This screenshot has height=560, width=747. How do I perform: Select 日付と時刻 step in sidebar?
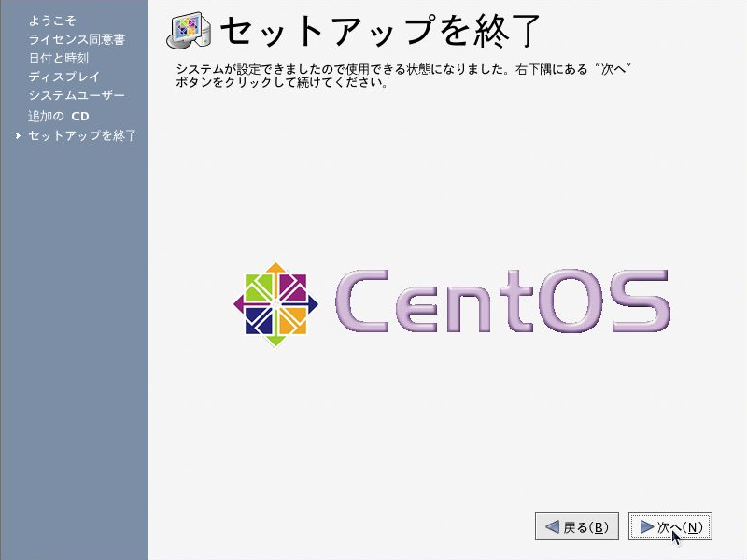[x=59, y=58]
